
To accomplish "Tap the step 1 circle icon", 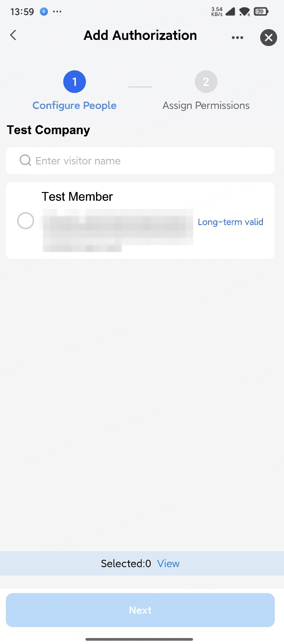I will pos(74,82).
